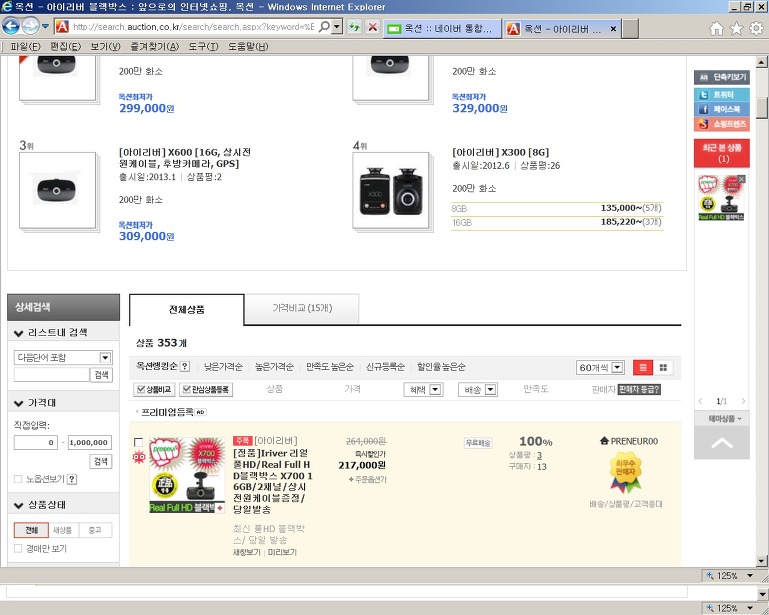Open the address bar autocomplete dropdown
The height and width of the screenshot is (615, 769).
pyautogui.click(x=336, y=26)
